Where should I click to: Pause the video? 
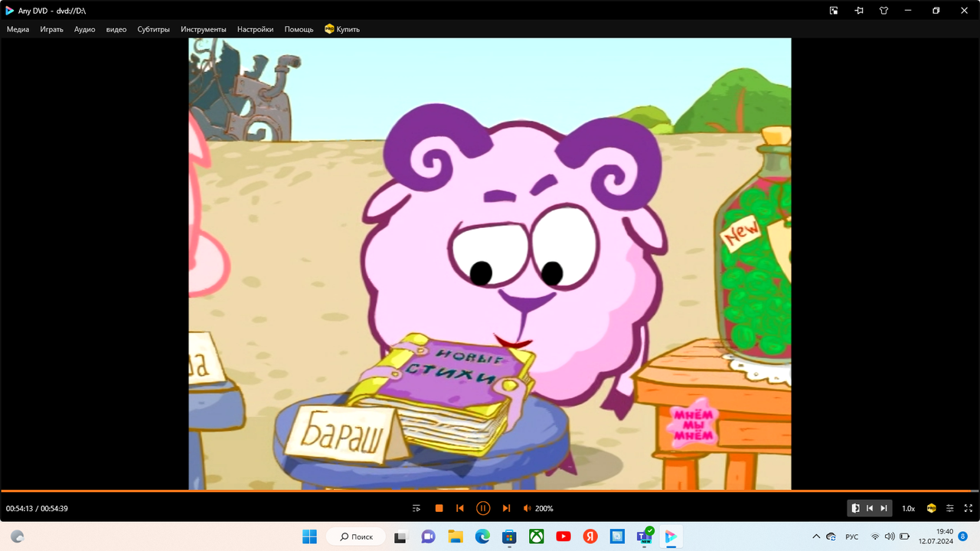click(483, 508)
